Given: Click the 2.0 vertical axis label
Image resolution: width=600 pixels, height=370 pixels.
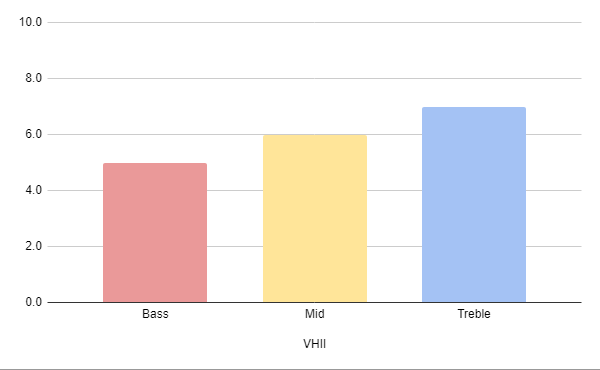Looking at the screenshot, I should (x=34, y=246).
